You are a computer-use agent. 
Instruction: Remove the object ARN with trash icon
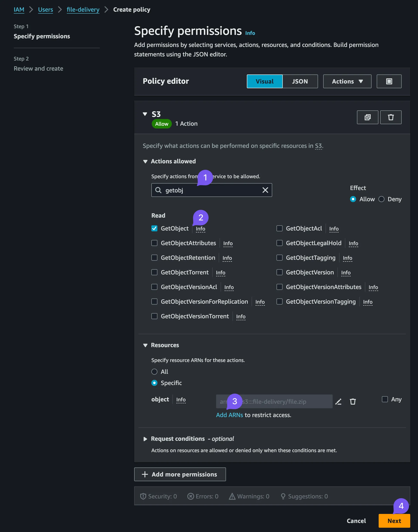click(x=353, y=402)
